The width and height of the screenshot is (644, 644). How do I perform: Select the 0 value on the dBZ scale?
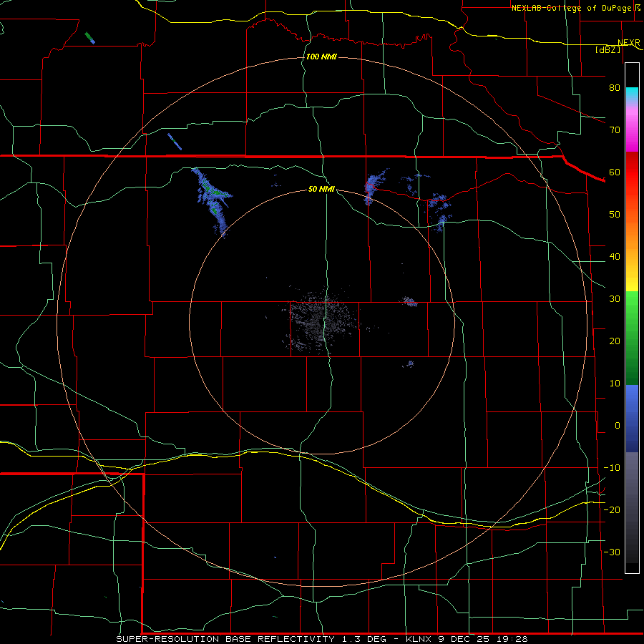pyautogui.click(x=618, y=426)
